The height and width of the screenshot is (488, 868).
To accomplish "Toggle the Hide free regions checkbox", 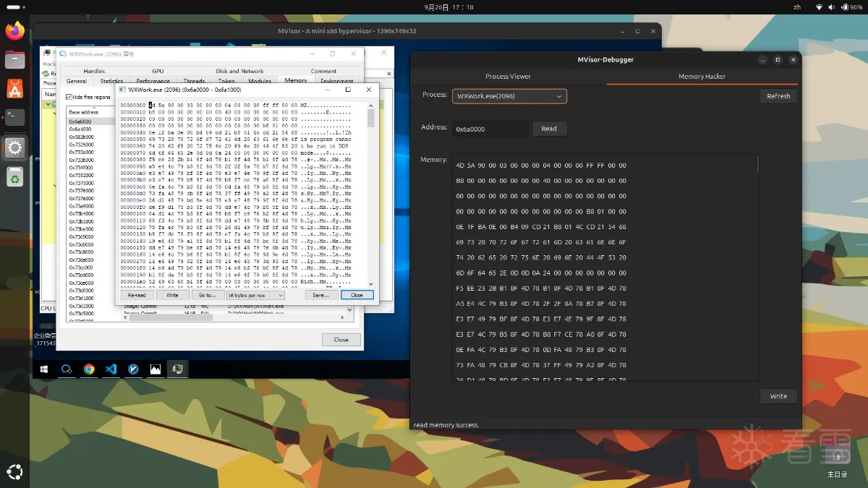I will click(x=69, y=97).
